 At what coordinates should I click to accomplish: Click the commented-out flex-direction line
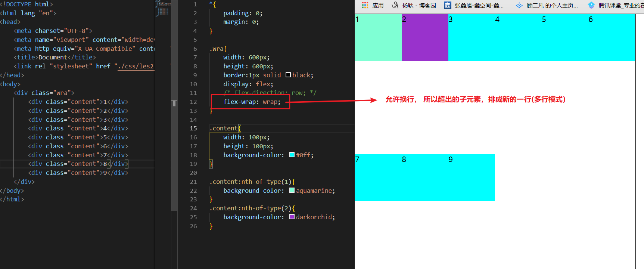click(270, 93)
